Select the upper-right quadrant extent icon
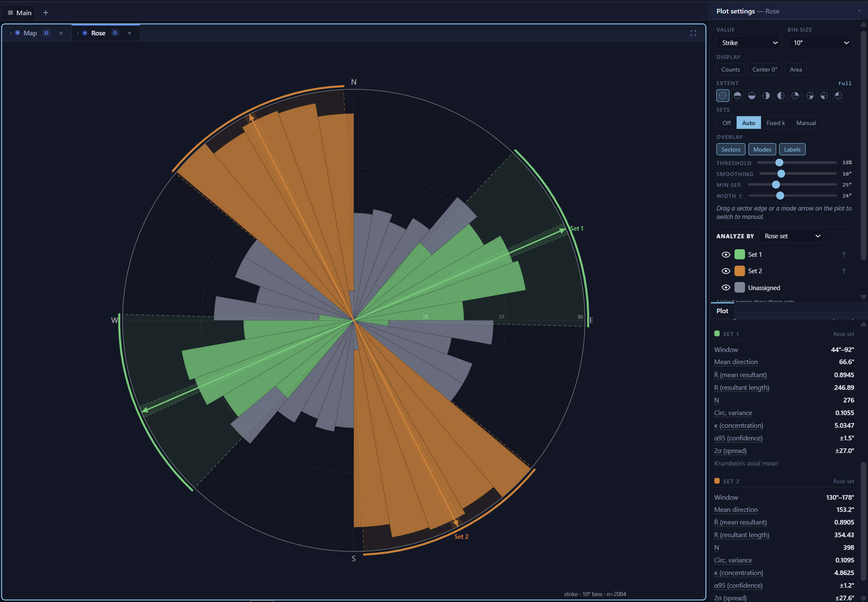The width and height of the screenshot is (868, 602). click(x=795, y=96)
